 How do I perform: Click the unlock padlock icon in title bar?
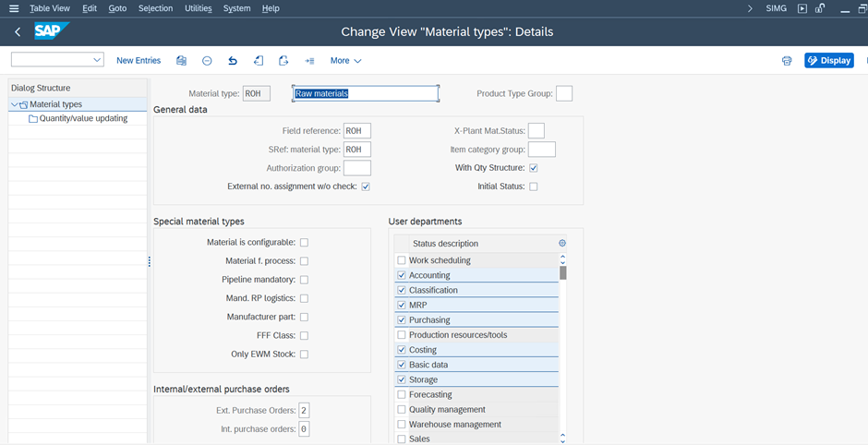[x=820, y=8]
